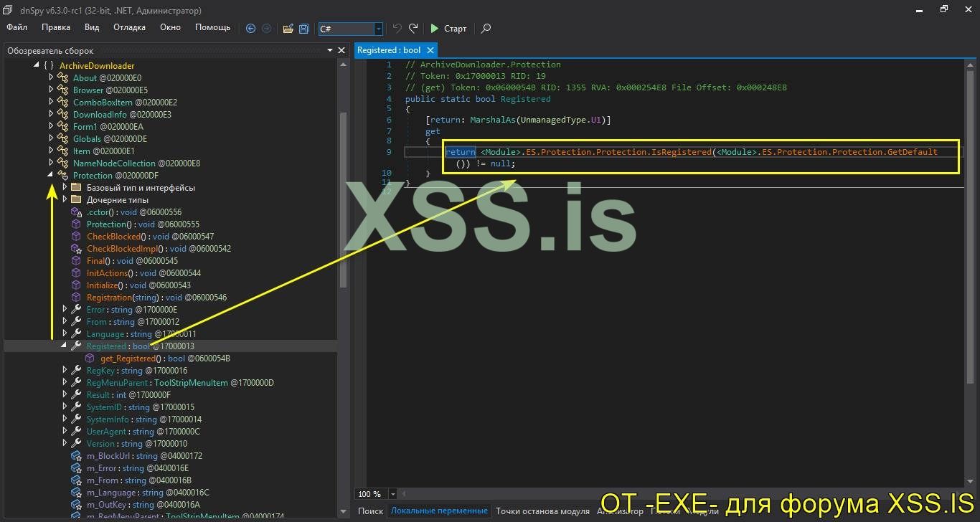This screenshot has height=522, width=980.
Task: Click the open file folder icon
Action: [288, 29]
